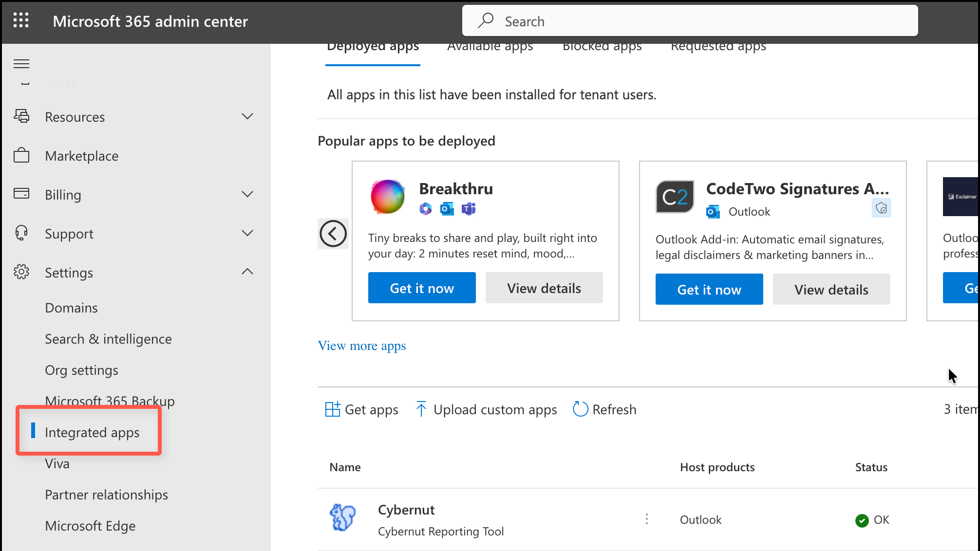Expand the Resources navigation section
Screen dimensions: 980x551
tap(247, 116)
